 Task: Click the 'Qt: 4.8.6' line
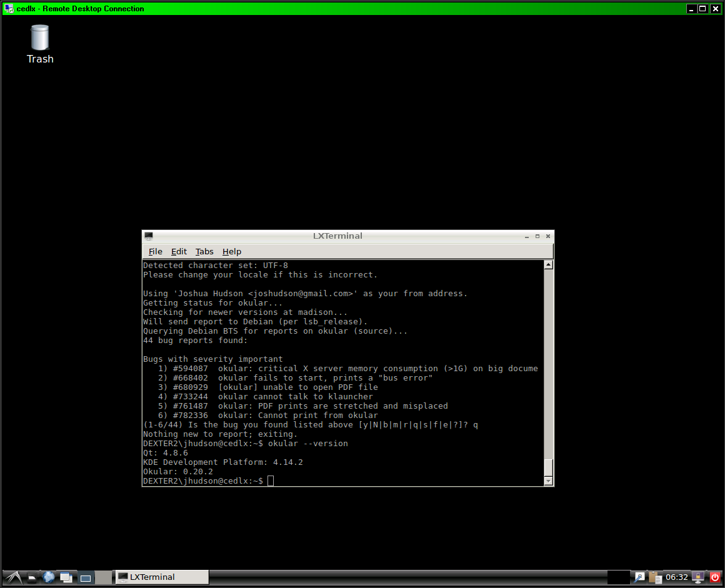coord(166,452)
